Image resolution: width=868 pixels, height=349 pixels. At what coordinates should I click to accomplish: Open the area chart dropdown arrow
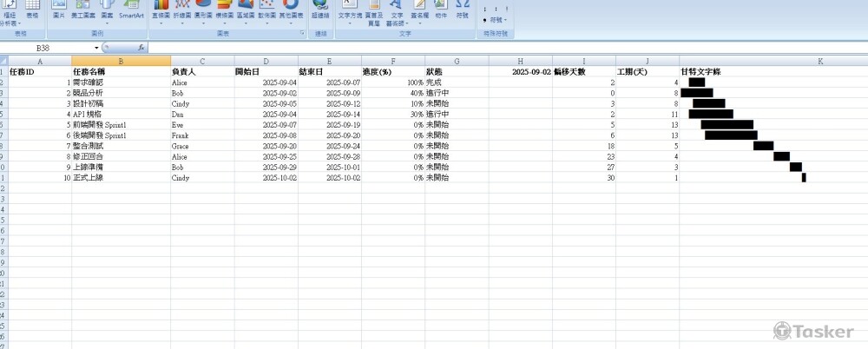[x=246, y=23]
